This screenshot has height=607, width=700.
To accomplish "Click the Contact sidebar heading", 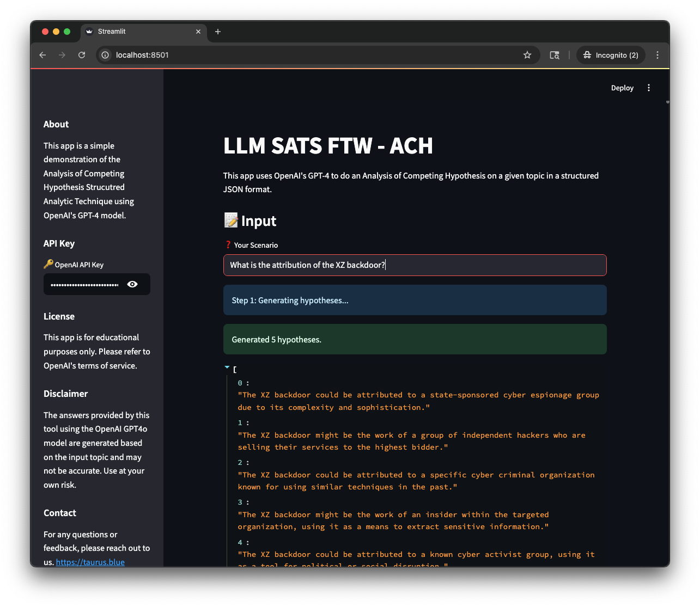I will (60, 513).
